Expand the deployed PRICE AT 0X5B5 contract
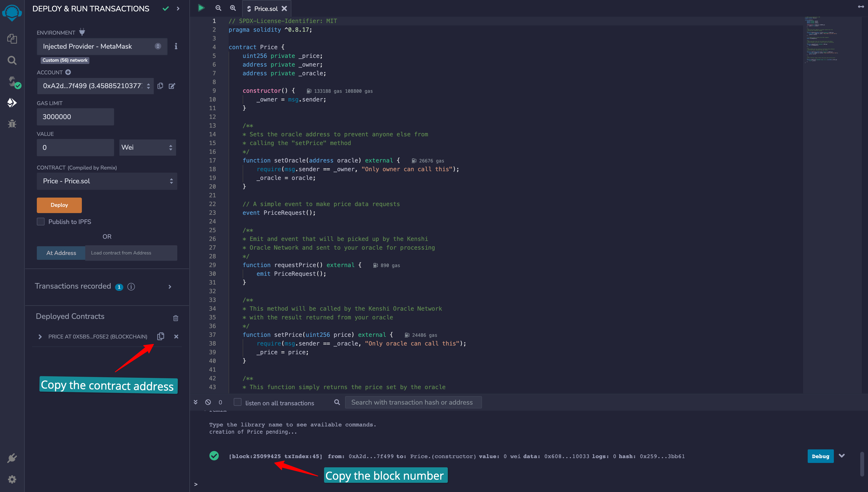The image size is (868, 492). pyautogui.click(x=40, y=337)
